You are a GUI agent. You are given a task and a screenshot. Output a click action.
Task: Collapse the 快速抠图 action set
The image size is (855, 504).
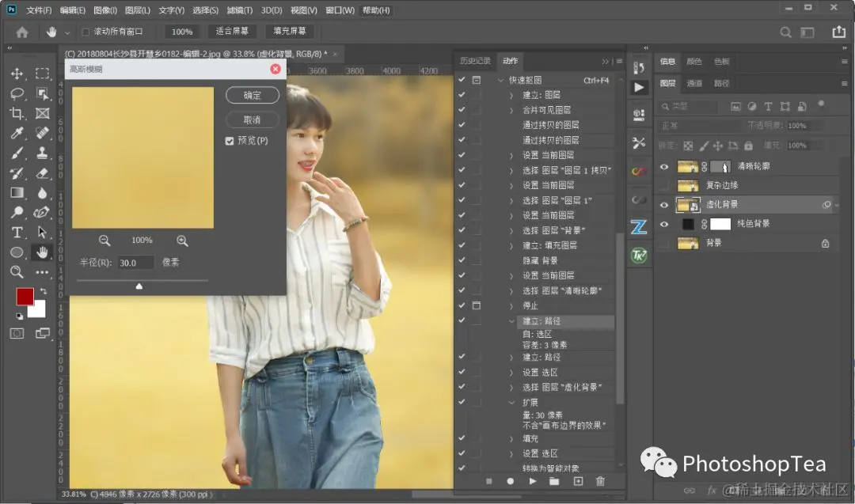click(x=500, y=80)
